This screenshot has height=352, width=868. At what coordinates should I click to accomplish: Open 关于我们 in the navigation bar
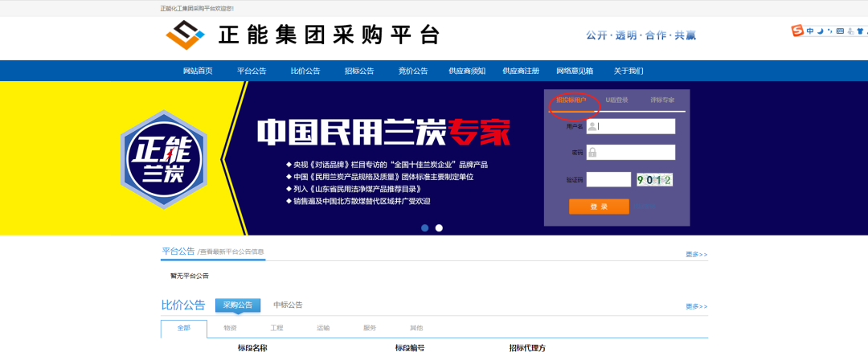click(628, 71)
